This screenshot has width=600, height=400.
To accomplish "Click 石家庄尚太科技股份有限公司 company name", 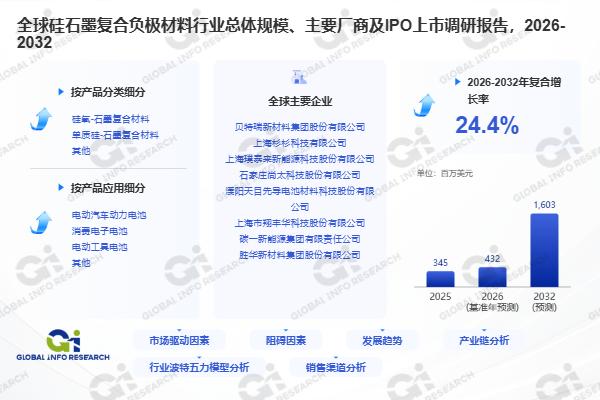I will point(300,175).
